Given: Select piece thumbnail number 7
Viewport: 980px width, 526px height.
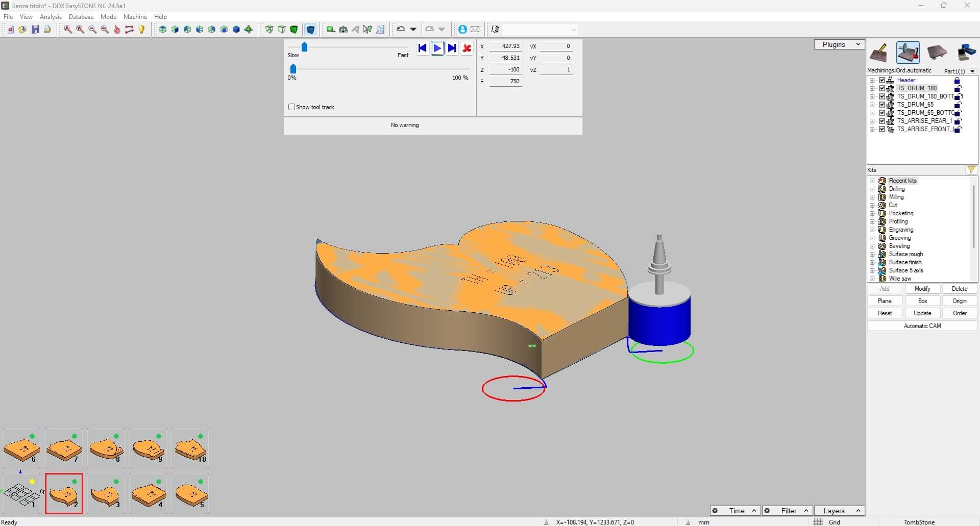Looking at the screenshot, I should [64, 448].
